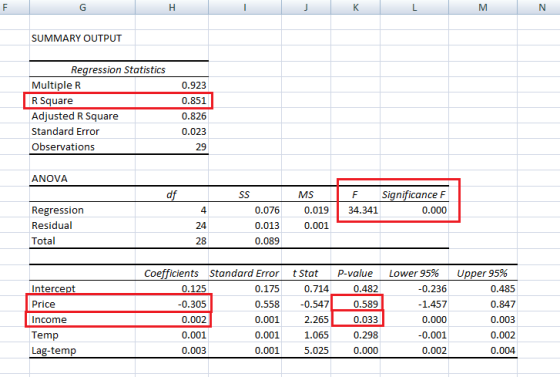The image size is (560, 377).
Task: Select the Total SS value 0.089
Action: click(x=267, y=241)
